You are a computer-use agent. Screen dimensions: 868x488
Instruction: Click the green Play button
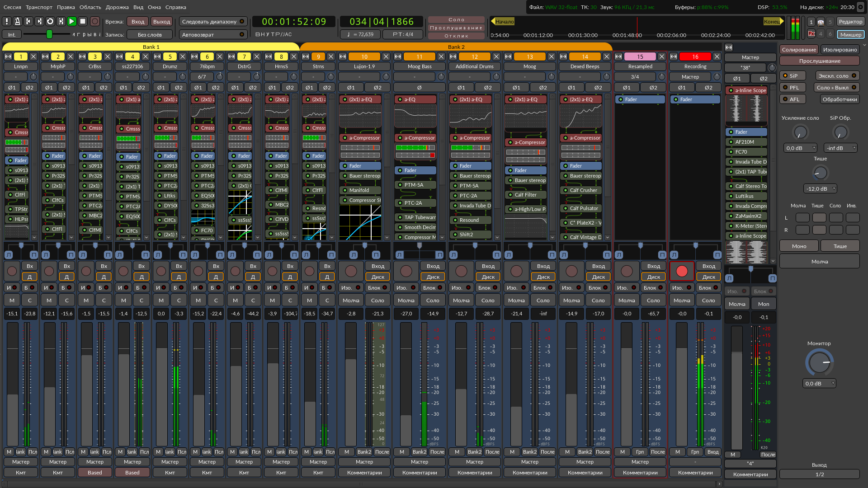tap(72, 21)
